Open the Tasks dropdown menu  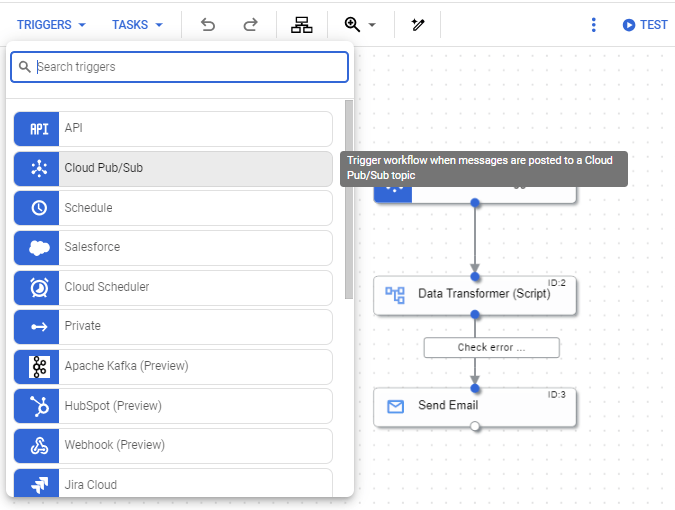(137, 25)
